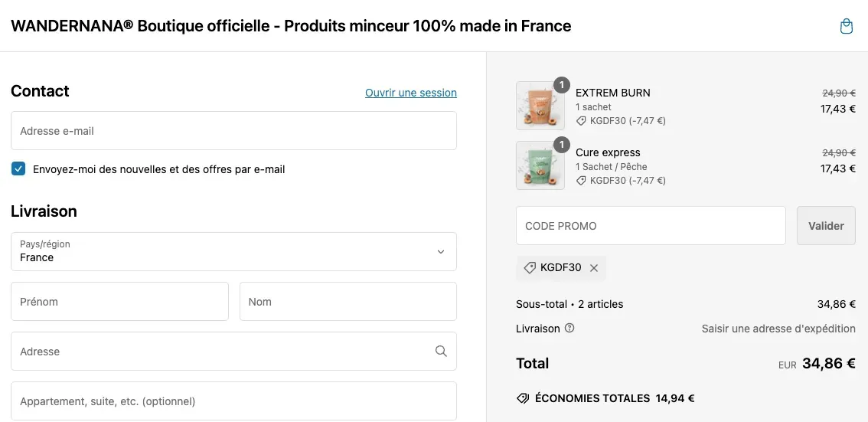This screenshot has width=868, height=422.
Task: Click the Valider promo code button
Action: (826, 225)
